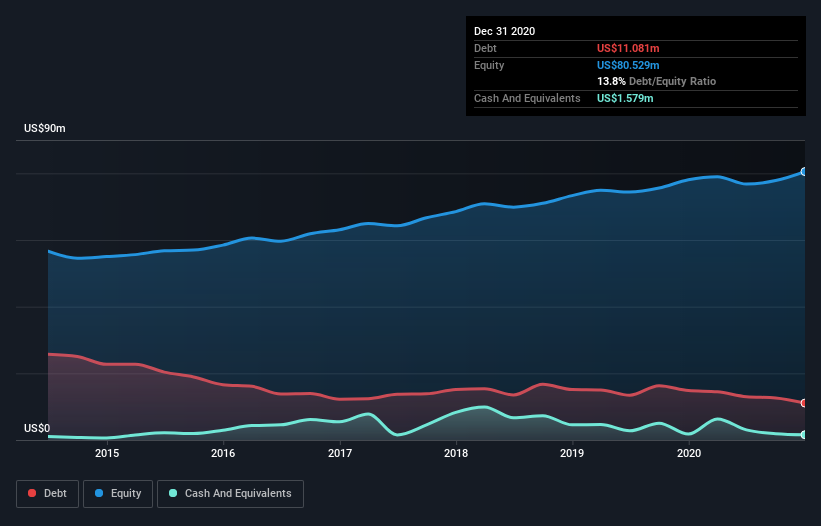Click the US$1.579m cash value
This screenshot has width=821, height=526.
(x=625, y=98)
